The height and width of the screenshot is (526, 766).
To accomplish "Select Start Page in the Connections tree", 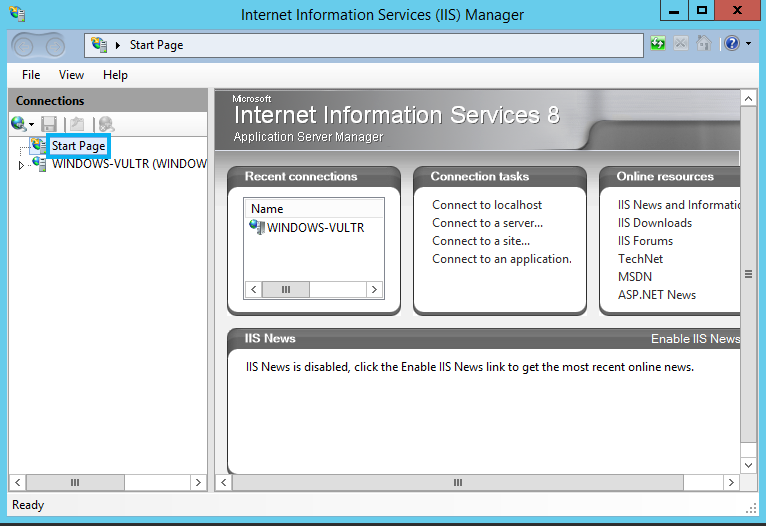I will click(x=79, y=146).
